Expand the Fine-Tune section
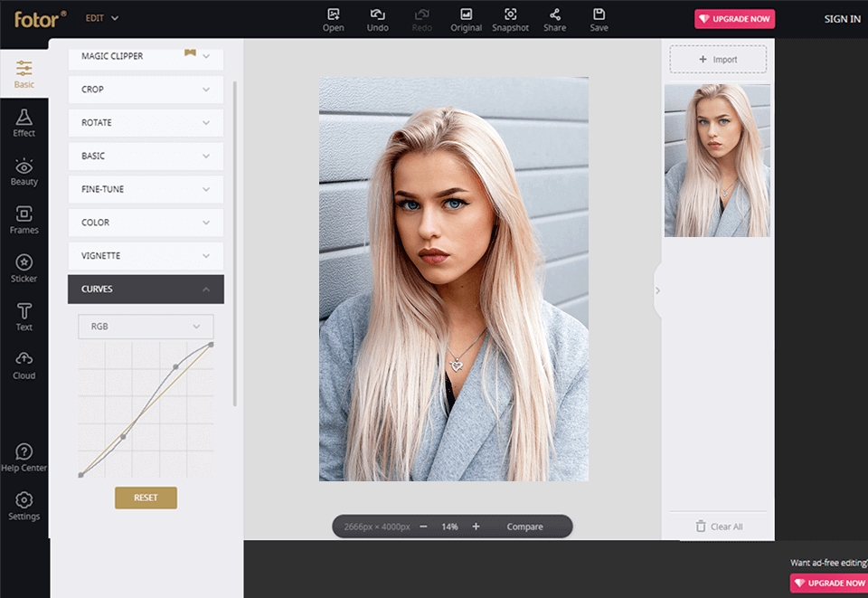This screenshot has width=868, height=598. [x=146, y=189]
